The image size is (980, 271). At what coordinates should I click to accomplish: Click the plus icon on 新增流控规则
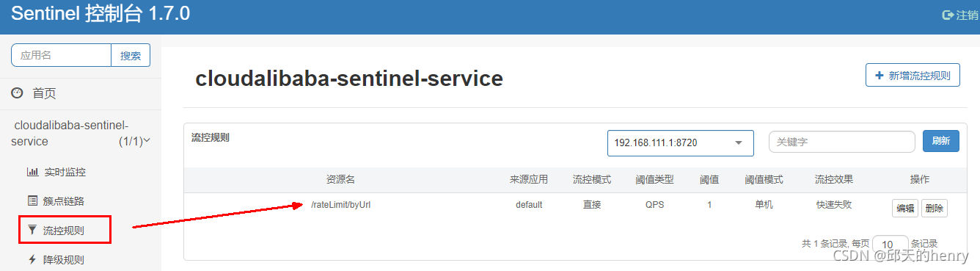click(880, 76)
